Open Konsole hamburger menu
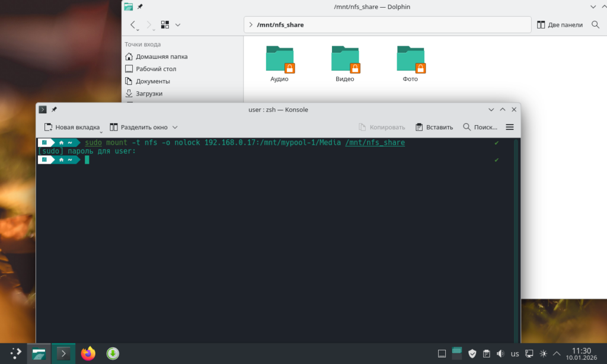607x364 pixels. pyautogui.click(x=510, y=127)
